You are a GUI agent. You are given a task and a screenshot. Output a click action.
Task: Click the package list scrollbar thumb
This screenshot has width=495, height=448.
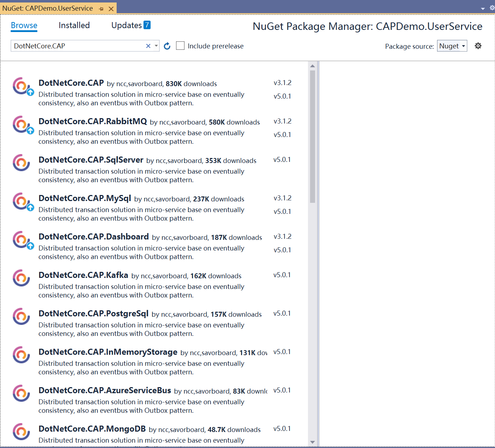[313, 137]
